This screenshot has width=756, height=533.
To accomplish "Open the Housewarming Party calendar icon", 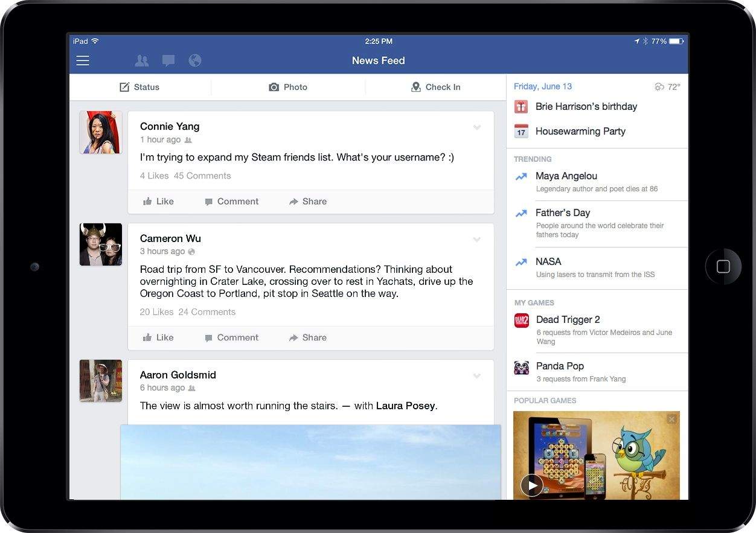I will [521, 131].
